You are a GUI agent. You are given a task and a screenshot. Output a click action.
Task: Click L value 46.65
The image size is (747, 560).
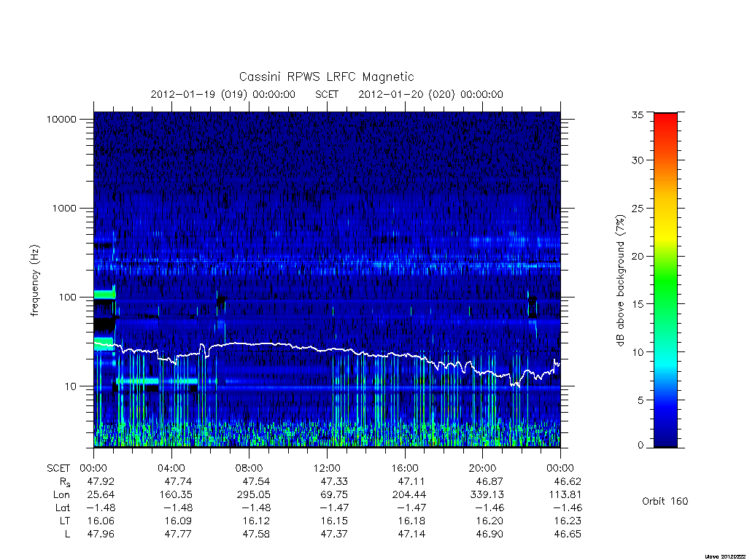pos(568,534)
